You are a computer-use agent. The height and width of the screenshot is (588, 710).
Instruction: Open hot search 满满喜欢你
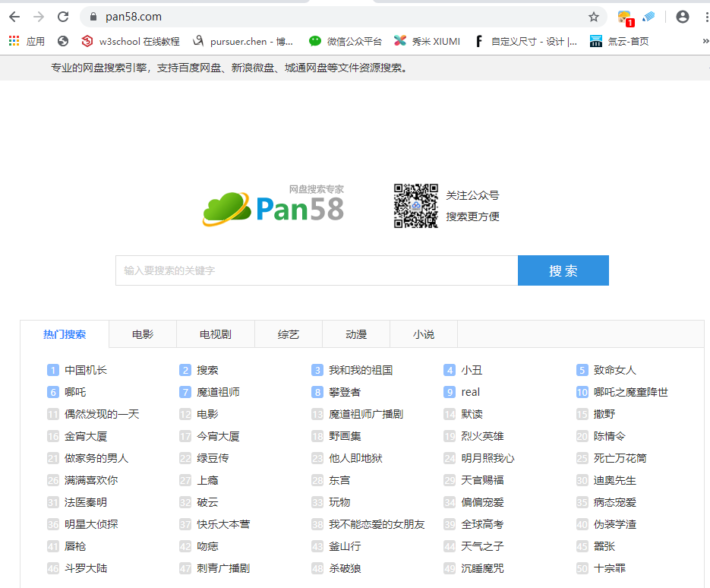point(91,480)
